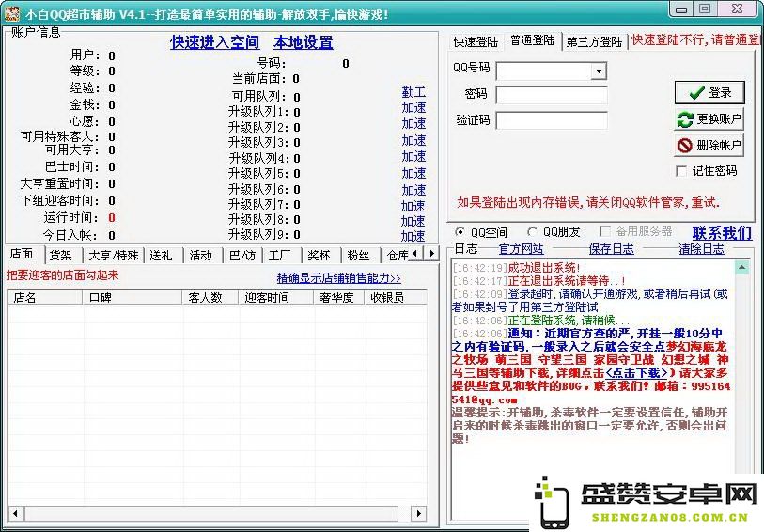Screen dimensions: 764x532
Task: Switch to the 第三方登陆 tab
Action: pyautogui.click(x=594, y=42)
